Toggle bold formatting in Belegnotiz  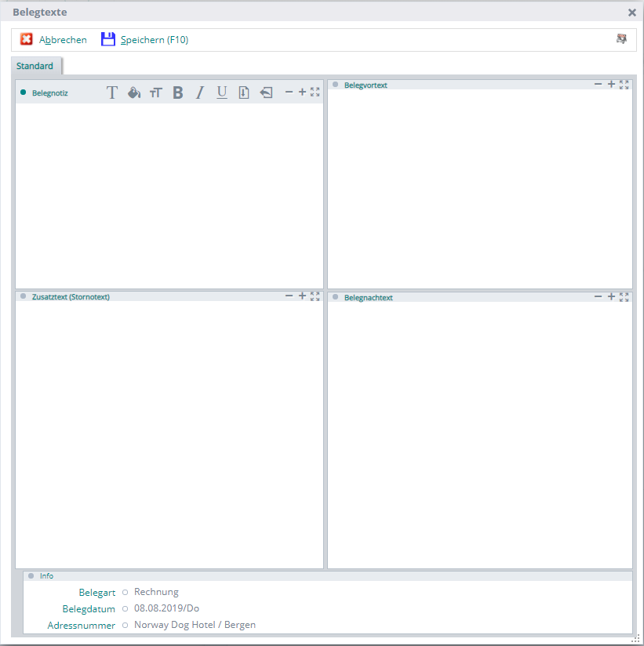pos(178,93)
